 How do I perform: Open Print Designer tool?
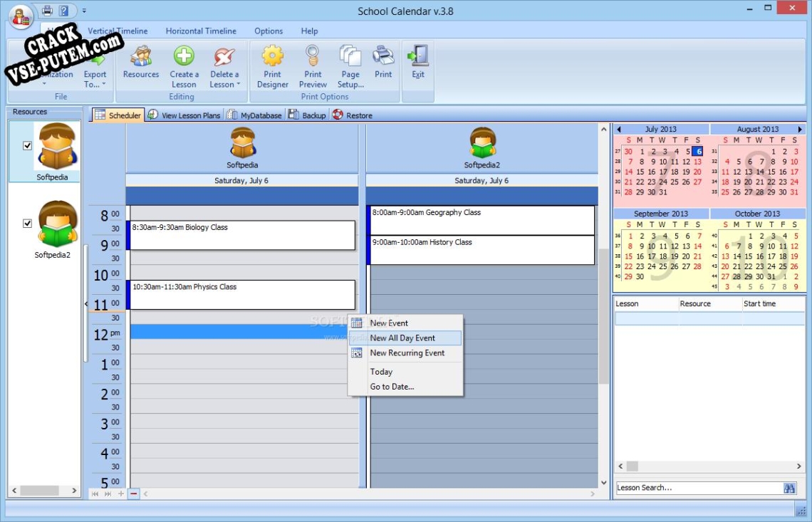(273, 57)
